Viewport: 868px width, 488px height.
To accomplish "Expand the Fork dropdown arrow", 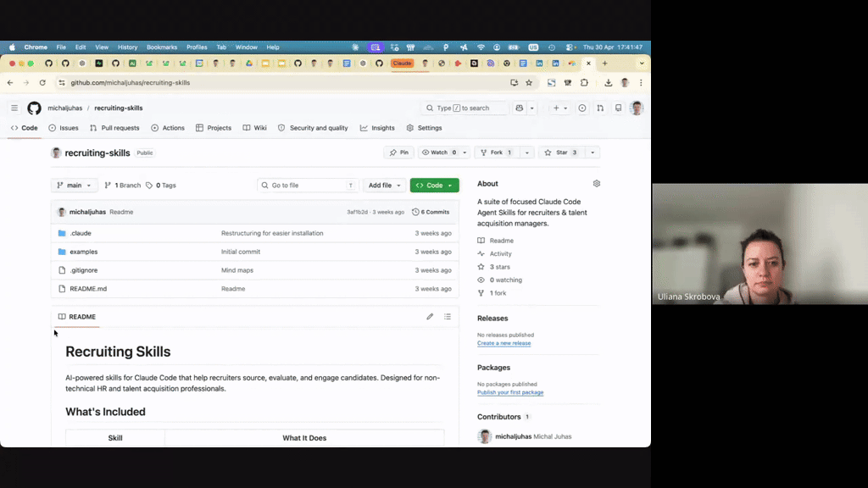I will click(x=527, y=152).
